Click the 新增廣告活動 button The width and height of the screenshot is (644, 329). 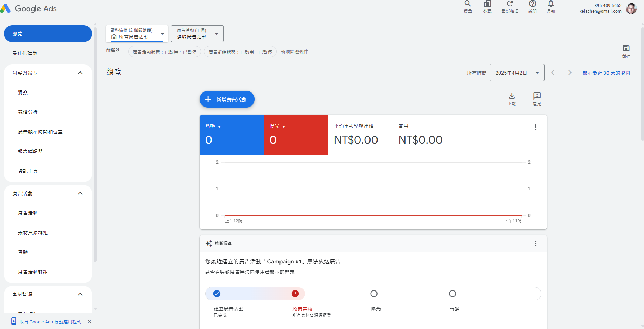227,99
